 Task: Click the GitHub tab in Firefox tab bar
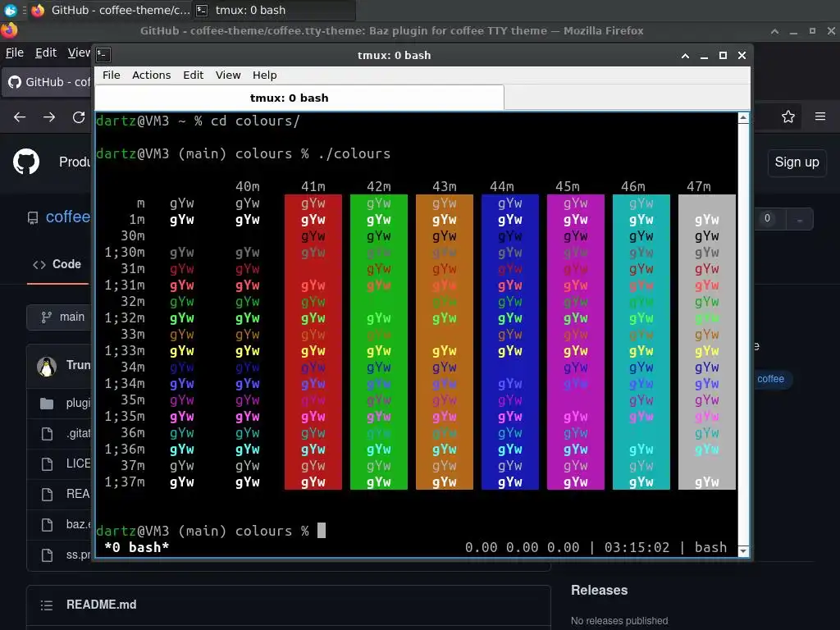tap(47, 82)
